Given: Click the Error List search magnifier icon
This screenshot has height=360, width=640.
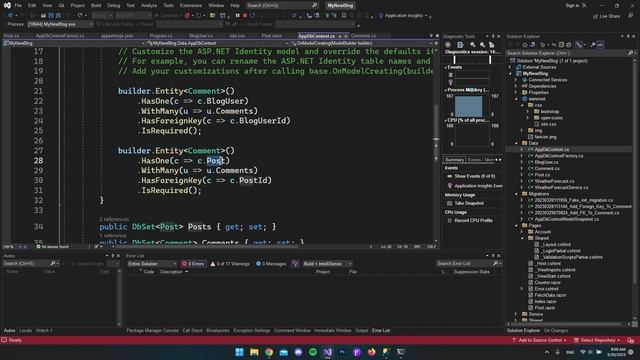Looking at the screenshot, I should pyautogui.click(x=496, y=264).
